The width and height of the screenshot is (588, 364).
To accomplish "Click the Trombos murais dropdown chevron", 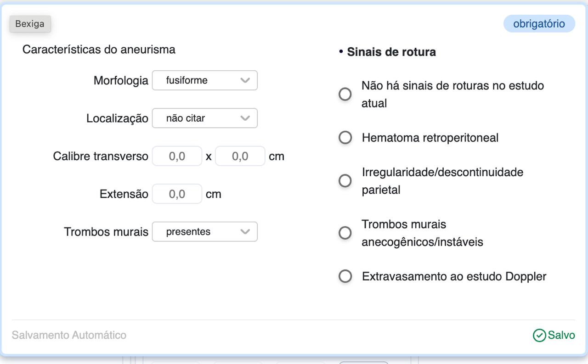I will [245, 232].
